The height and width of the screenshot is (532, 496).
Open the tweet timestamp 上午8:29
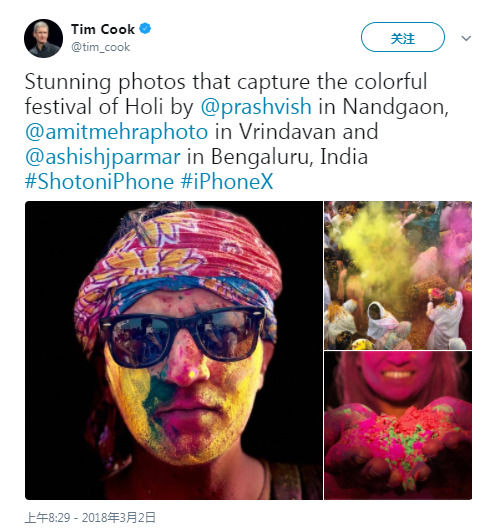pos(47,518)
